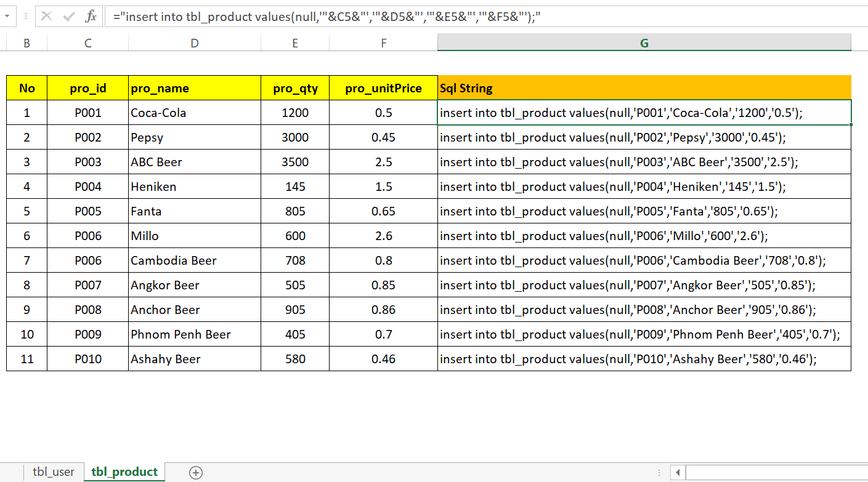The image size is (868, 482).
Task: Select quantity cell with value 1200
Action: point(295,113)
